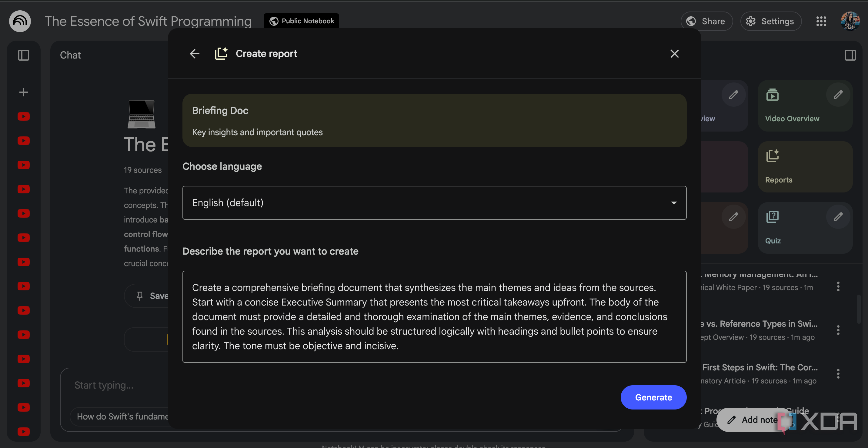Open the last YouTube source in sidebar
The image size is (868, 448).
click(23, 432)
